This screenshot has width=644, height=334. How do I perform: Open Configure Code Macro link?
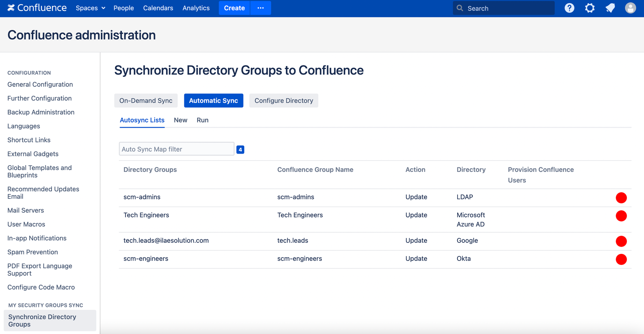pyautogui.click(x=41, y=287)
